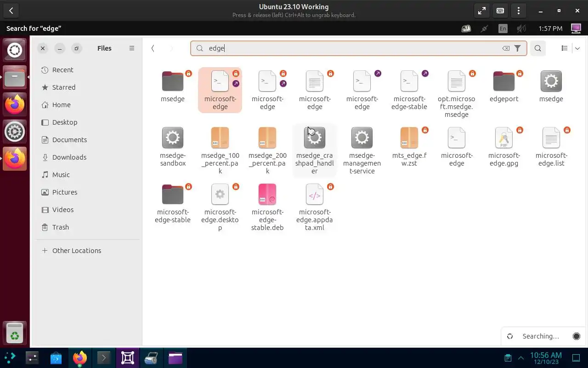This screenshot has width=588, height=368.
Task: Open sidebar Trash location
Action: pos(88,227)
